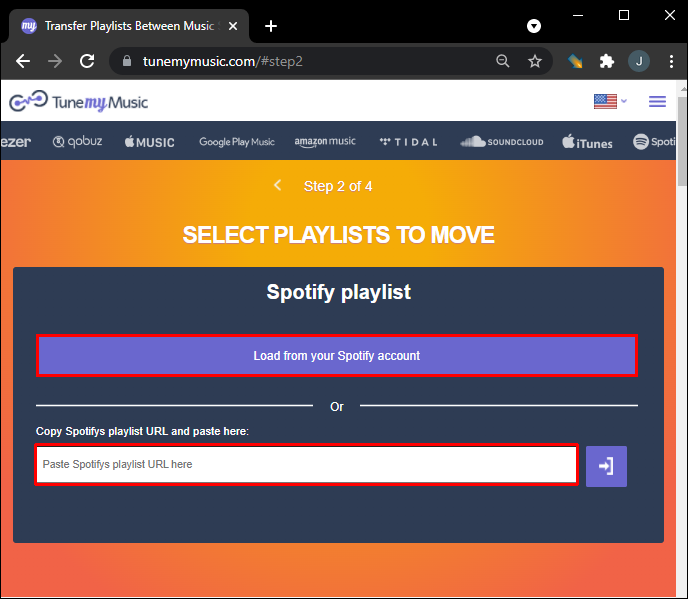This screenshot has height=599, width=688.
Task: Go back with the step chevron
Action: pos(278,185)
